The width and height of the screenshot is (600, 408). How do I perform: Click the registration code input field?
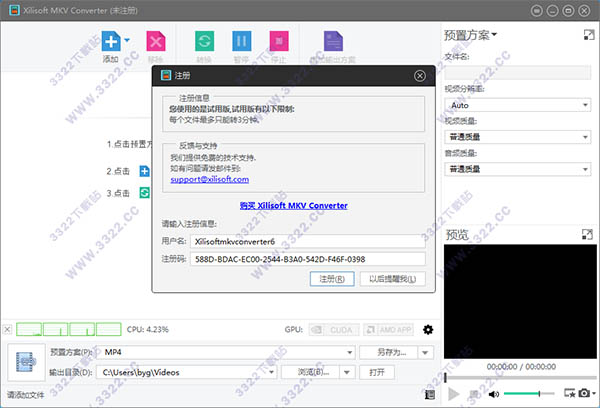[x=308, y=259]
